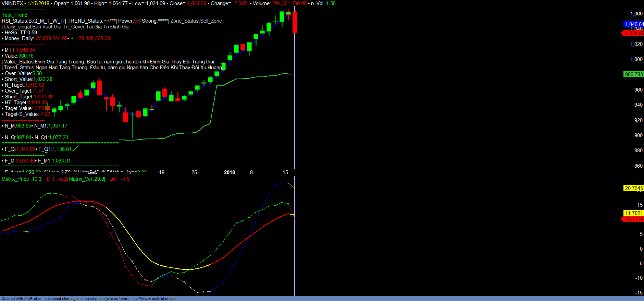Viewport: 644px width, 301px height.
Task: Open the amibroker.com link in footer
Action: (154, 299)
